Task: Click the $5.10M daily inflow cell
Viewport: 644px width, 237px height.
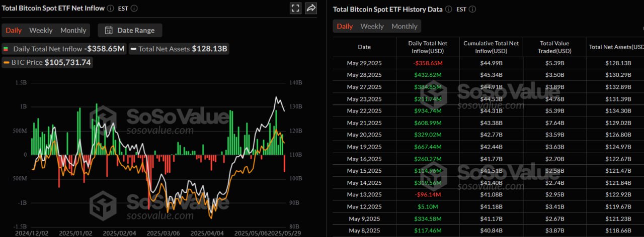Action: 428,206
